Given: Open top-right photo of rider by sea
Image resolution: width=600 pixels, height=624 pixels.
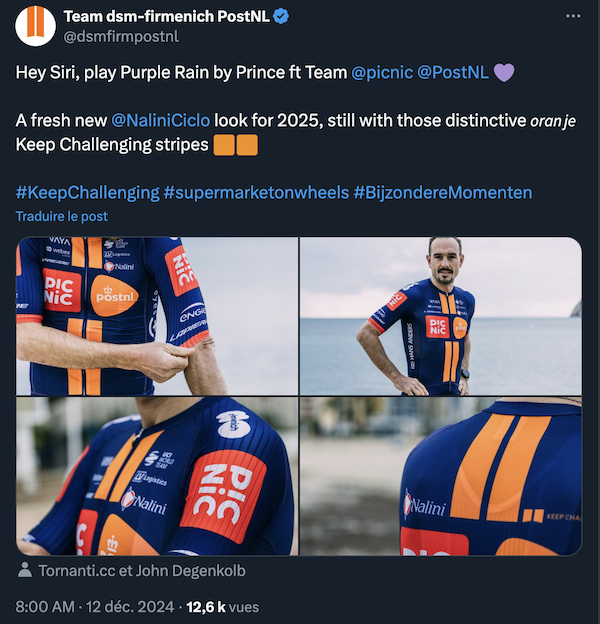Looking at the screenshot, I should point(440,316).
